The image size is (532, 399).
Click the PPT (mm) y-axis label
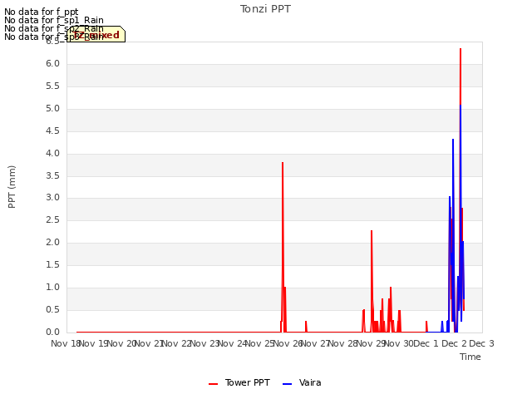(12, 186)
